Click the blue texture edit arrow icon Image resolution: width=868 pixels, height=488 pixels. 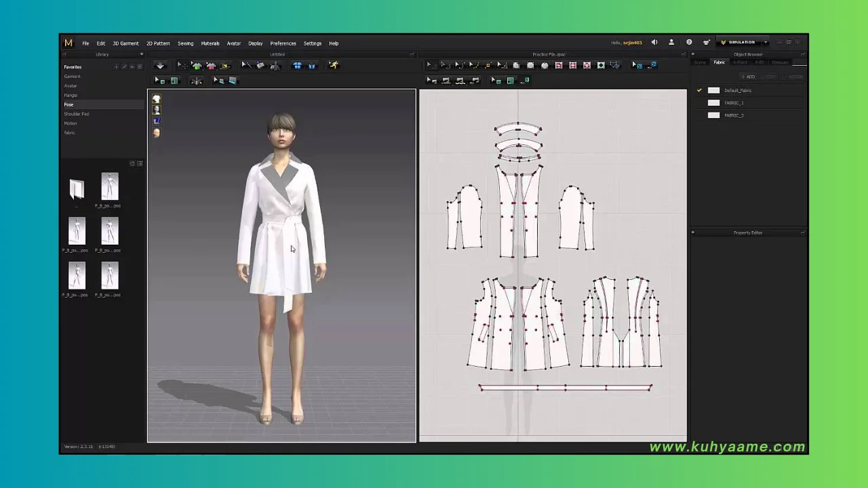click(x=637, y=65)
